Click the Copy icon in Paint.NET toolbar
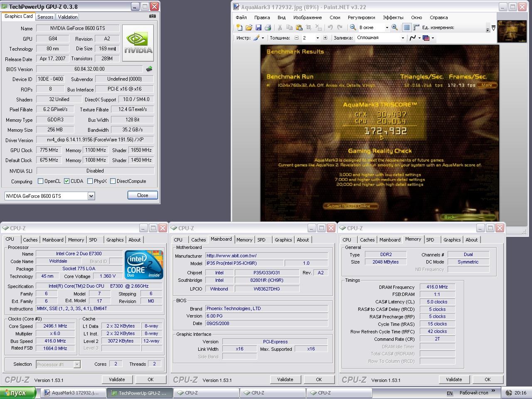 (289, 27)
